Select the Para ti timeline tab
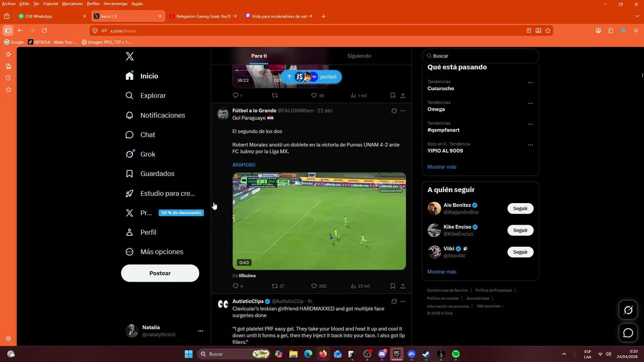 pyautogui.click(x=259, y=56)
